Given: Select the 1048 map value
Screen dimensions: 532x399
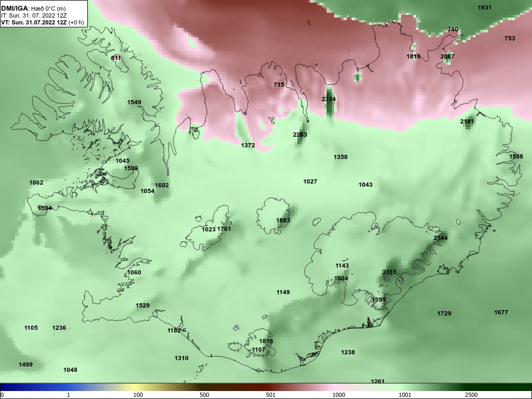Looking at the screenshot, I should 70,370.
